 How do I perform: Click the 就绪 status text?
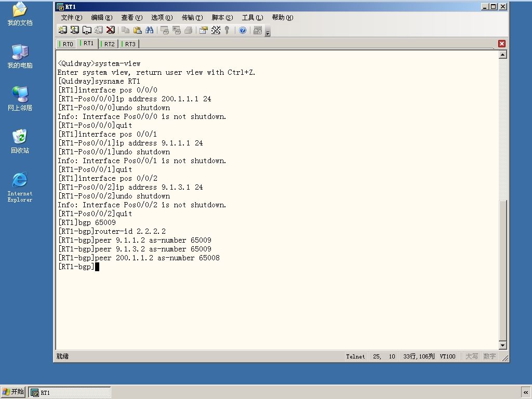[x=62, y=356]
